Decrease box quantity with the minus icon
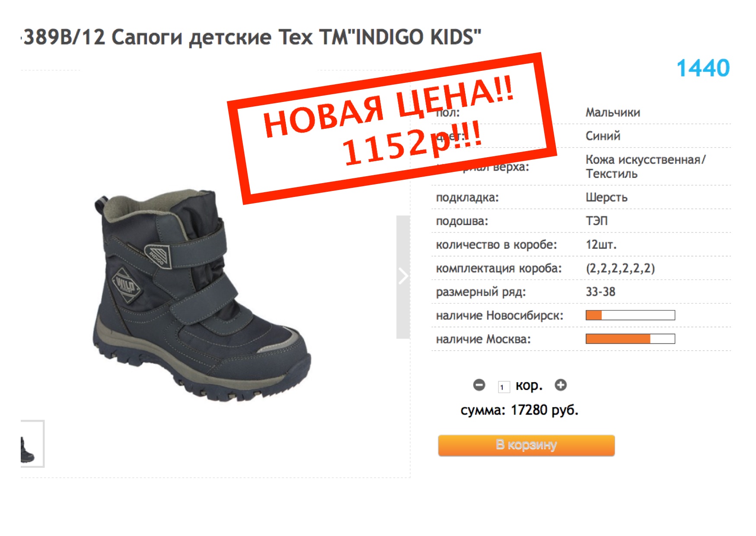The image size is (756, 536). 479,385
